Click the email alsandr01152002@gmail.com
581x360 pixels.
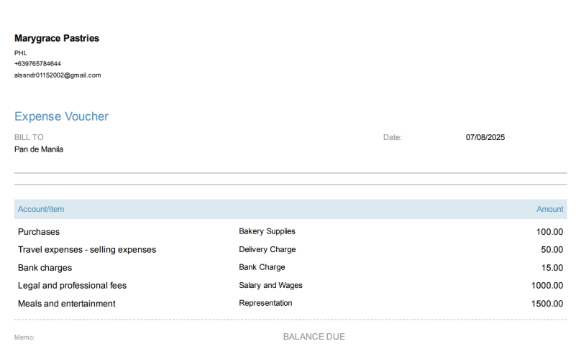click(57, 75)
